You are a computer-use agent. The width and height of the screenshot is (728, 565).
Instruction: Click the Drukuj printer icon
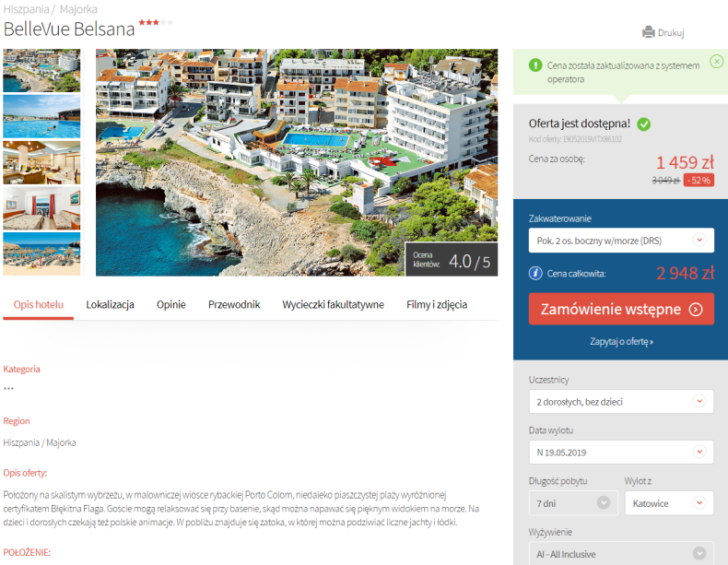[x=648, y=32]
